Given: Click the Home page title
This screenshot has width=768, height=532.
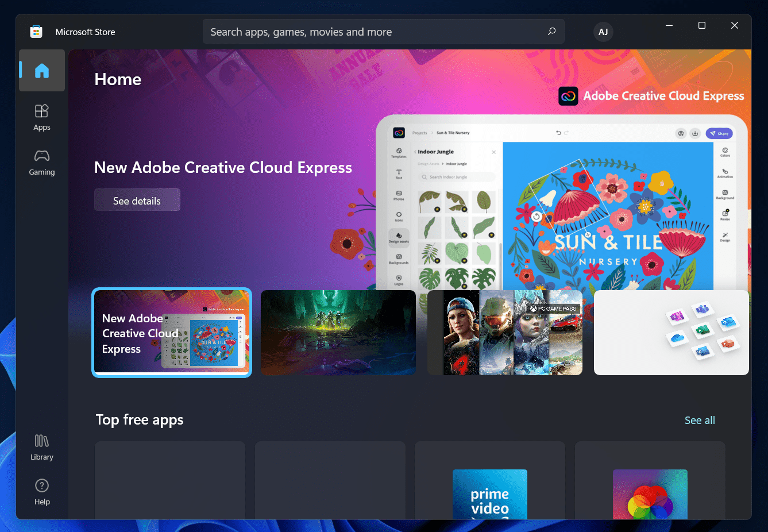Looking at the screenshot, I should point(118,79).
